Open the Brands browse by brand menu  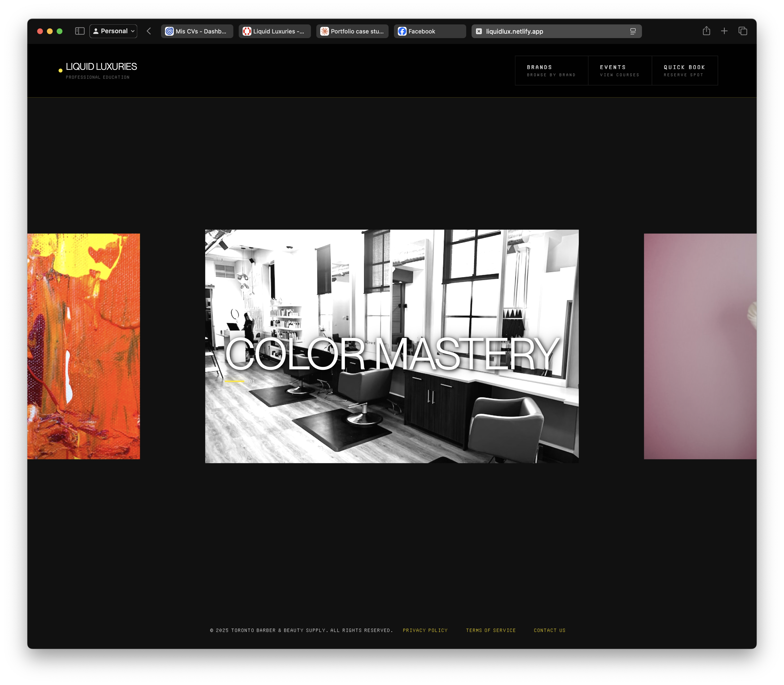click(x=551, y=70)
